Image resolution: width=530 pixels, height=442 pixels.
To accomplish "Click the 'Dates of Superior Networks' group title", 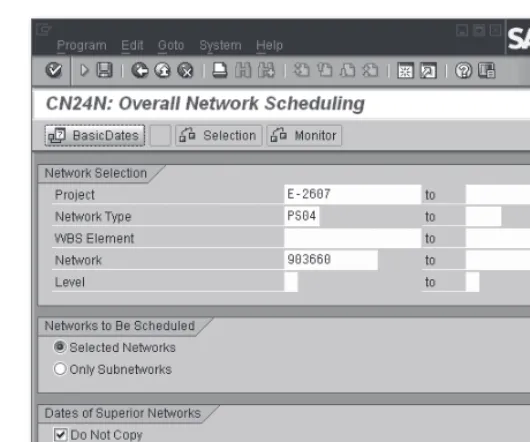I will pos(123,413).
